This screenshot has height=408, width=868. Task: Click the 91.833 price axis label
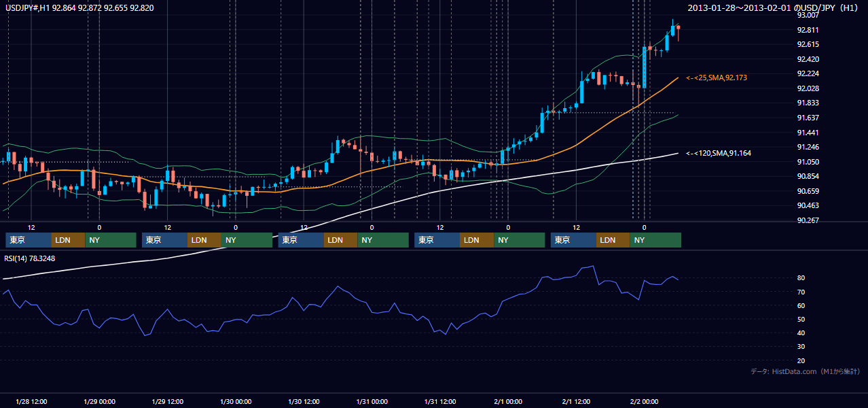pos(808,103)
